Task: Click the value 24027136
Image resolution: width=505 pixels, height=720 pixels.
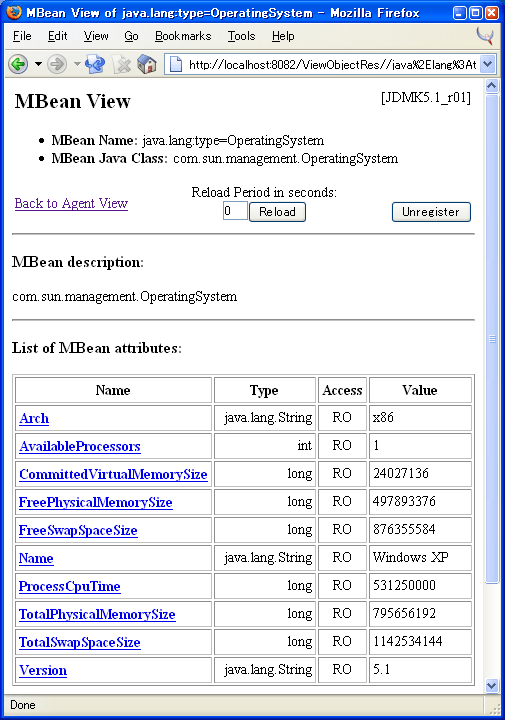Action: pos(401,473)
